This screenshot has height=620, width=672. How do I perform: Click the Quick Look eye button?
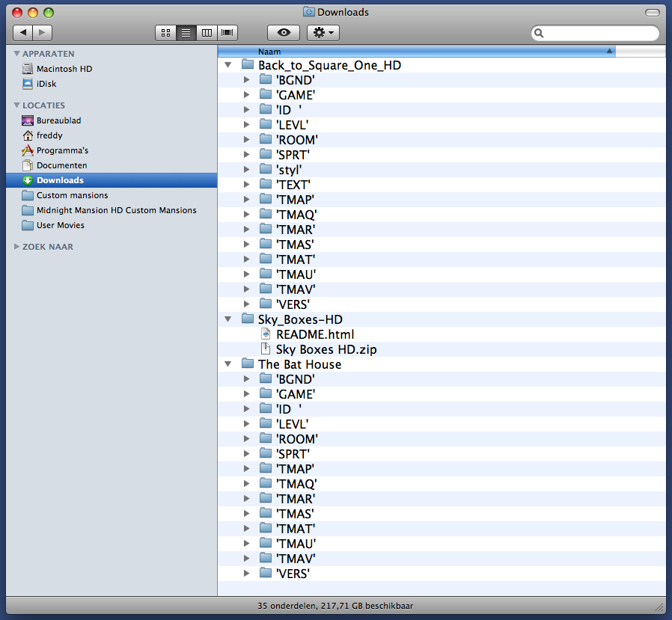coord(284,33)
